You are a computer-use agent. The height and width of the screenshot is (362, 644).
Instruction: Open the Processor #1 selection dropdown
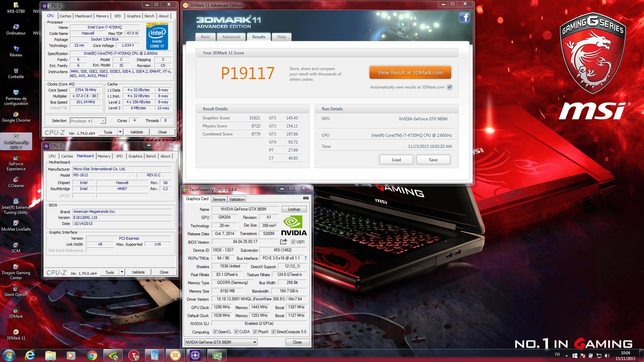[88, 121]
